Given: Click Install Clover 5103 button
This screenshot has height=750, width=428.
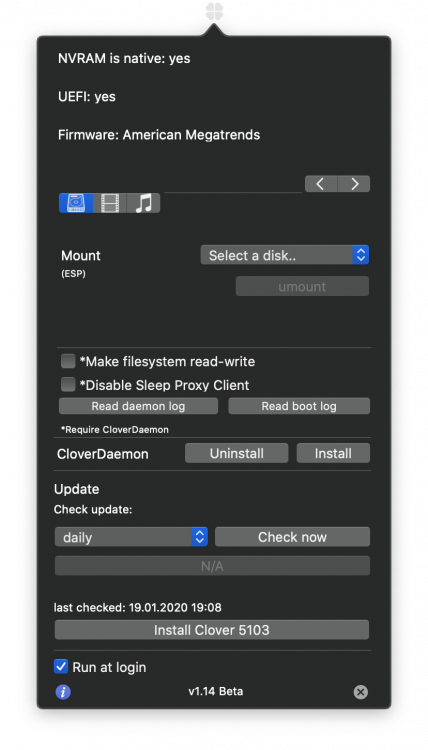Looking at the screenshot, I should 212,629.
